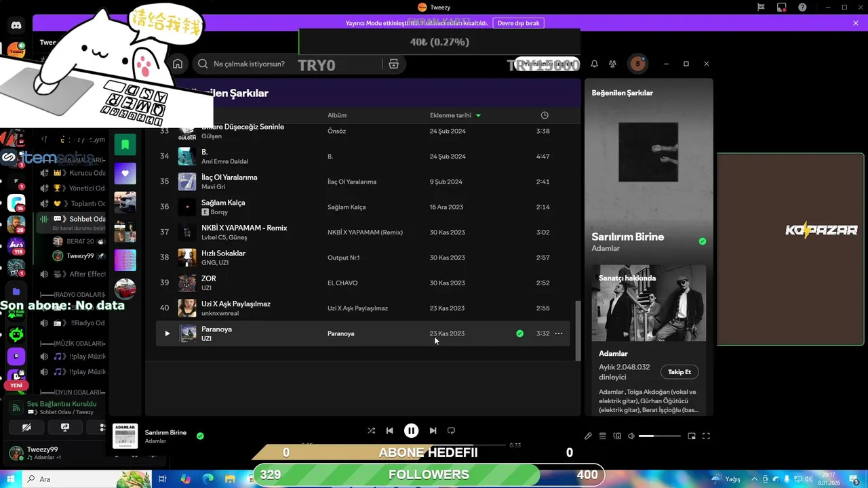The height and width of the screenshot is (488, 868).
Task: Click Devre dışı bırak button
Action: pos(518,23)
